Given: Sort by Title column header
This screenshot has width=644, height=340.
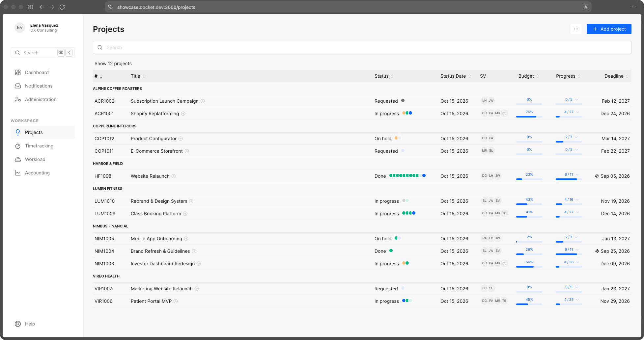Looking at the screenshot, I should pos(138,76).
